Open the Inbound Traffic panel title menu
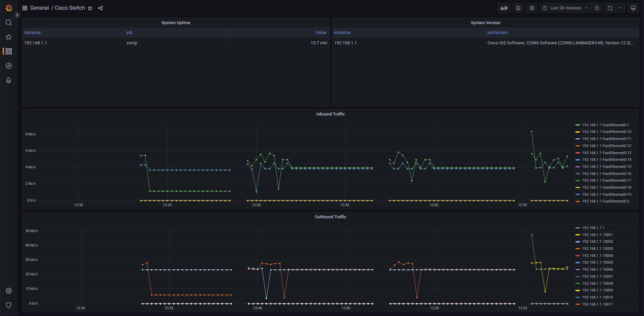The width and height of the screenshot is (644, 316). [x=330, y=114]
